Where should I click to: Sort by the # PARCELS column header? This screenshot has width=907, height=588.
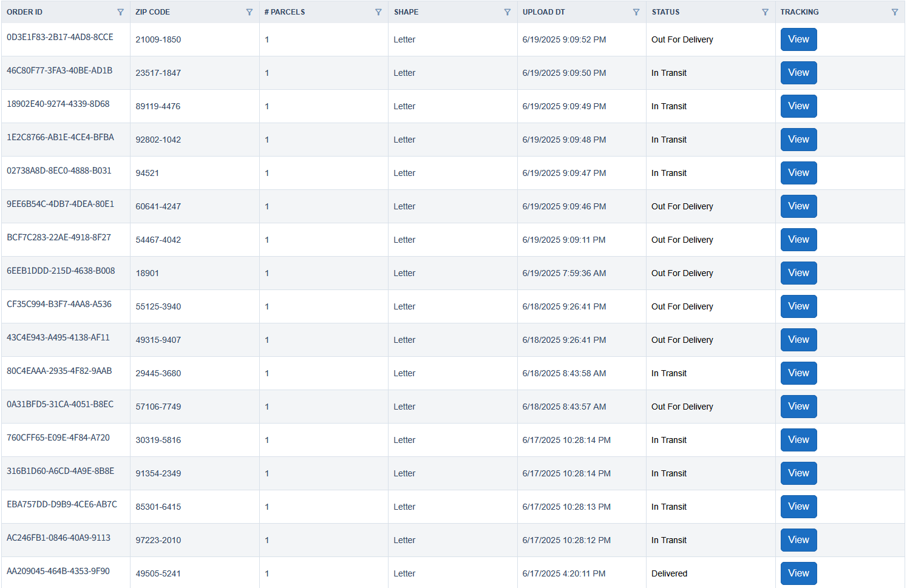click(285, 12)
